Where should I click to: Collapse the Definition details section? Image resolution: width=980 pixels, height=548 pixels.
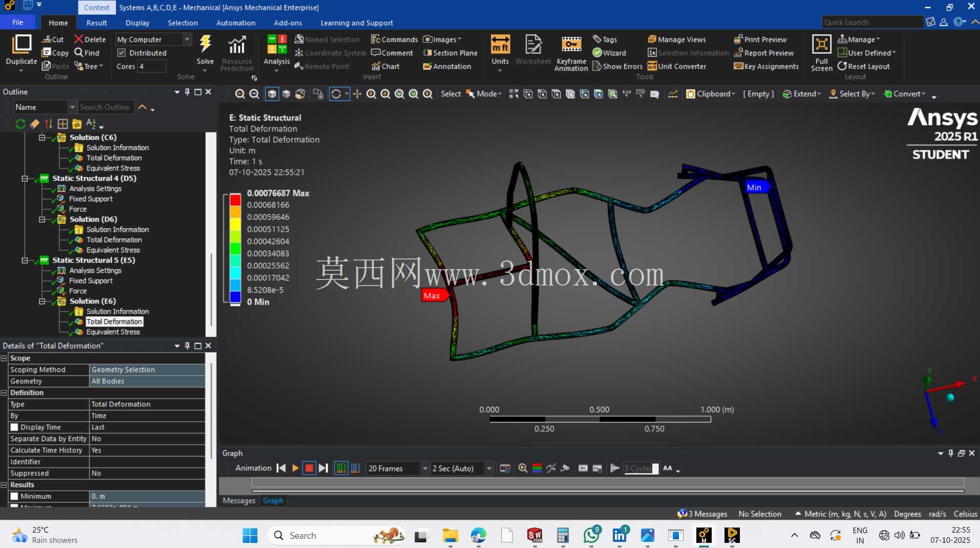[x=4, y=393]
